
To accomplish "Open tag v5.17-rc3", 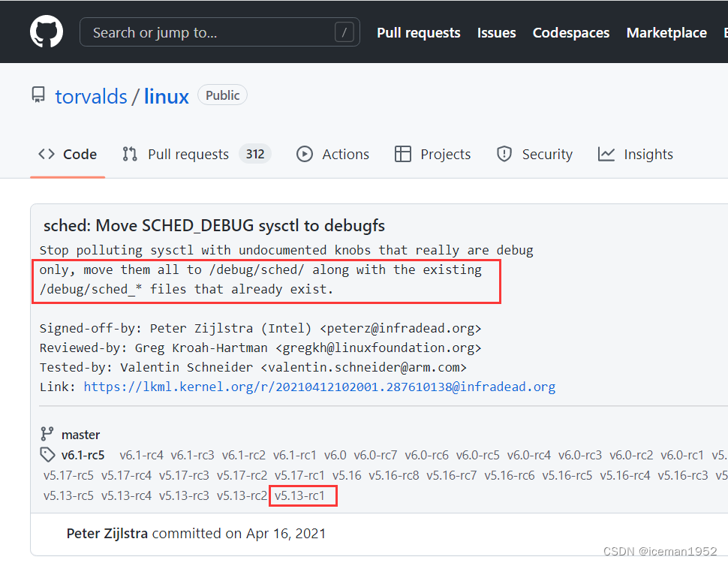I will pos(184,476).
